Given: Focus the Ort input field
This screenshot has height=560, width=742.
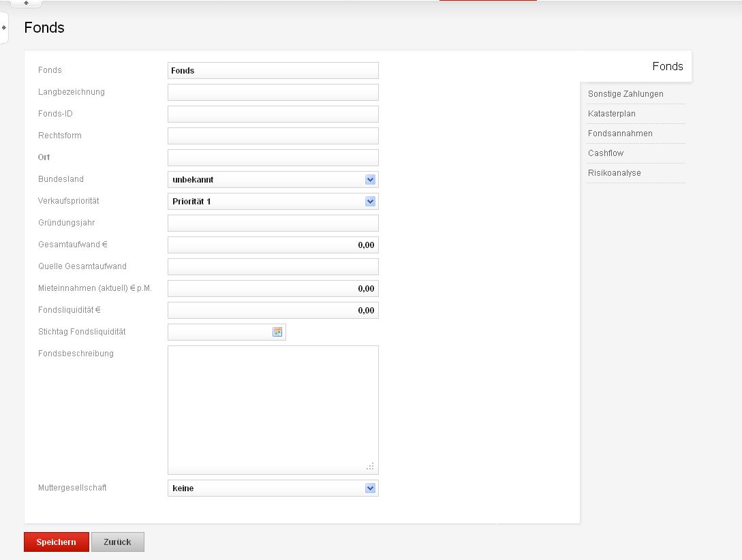Looking at the screenshot, I should (273, 157).
